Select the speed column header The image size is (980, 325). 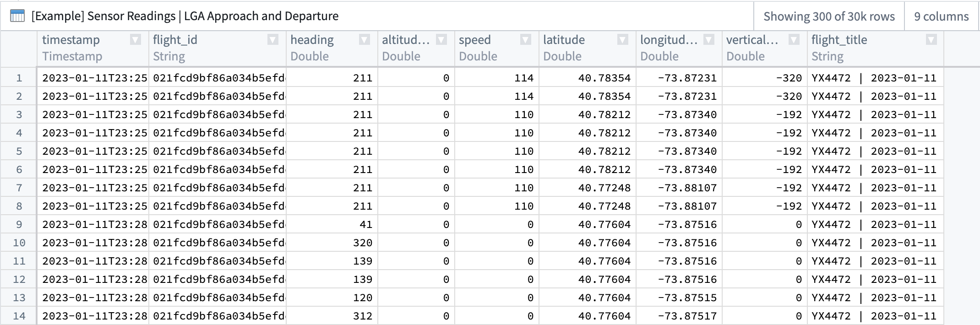coord(497,48)
